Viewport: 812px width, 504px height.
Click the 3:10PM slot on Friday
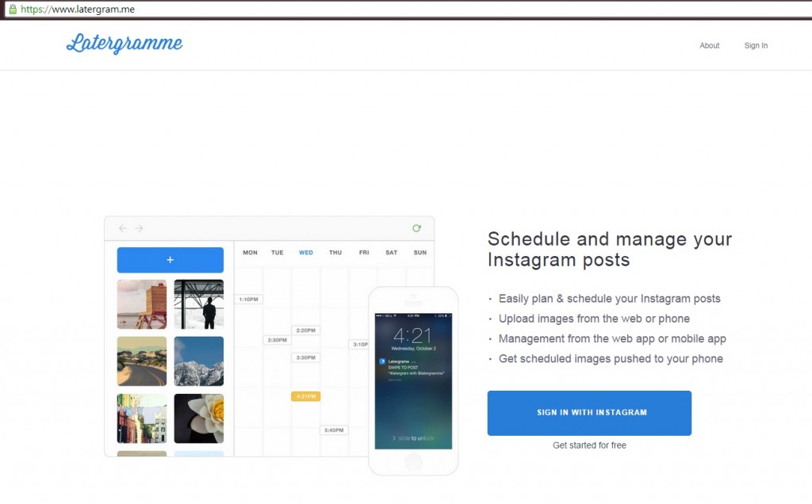point(359,344)
